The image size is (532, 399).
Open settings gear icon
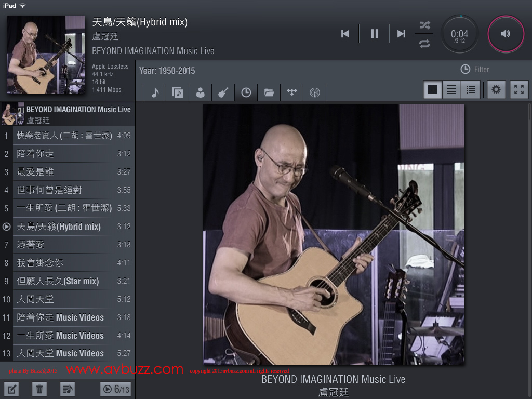pos(496,90)
